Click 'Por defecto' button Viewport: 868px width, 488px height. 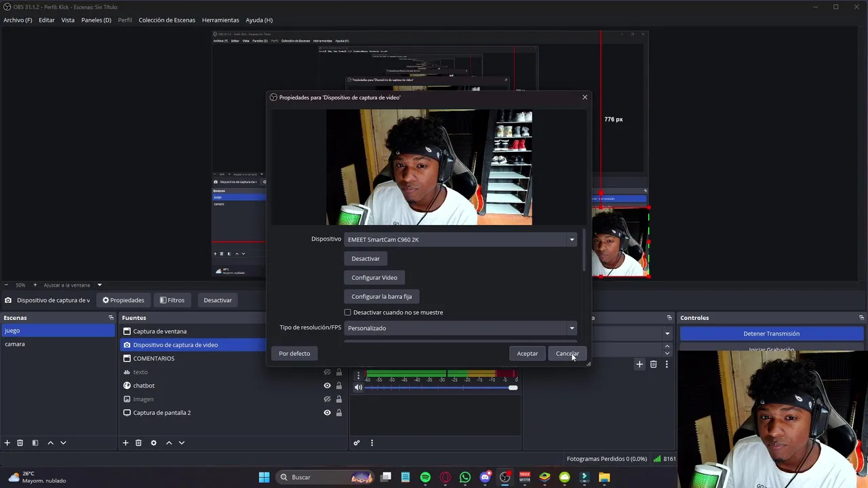294,353
